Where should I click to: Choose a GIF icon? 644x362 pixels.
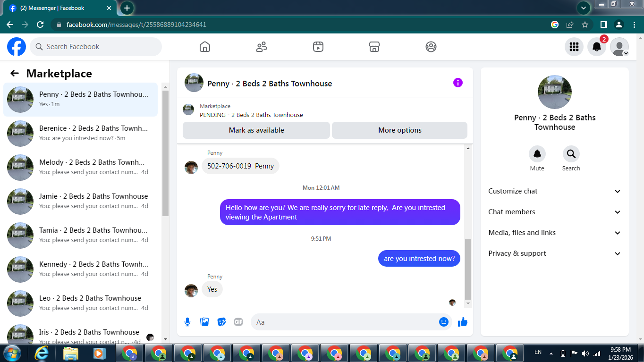(x=238, y=322)
